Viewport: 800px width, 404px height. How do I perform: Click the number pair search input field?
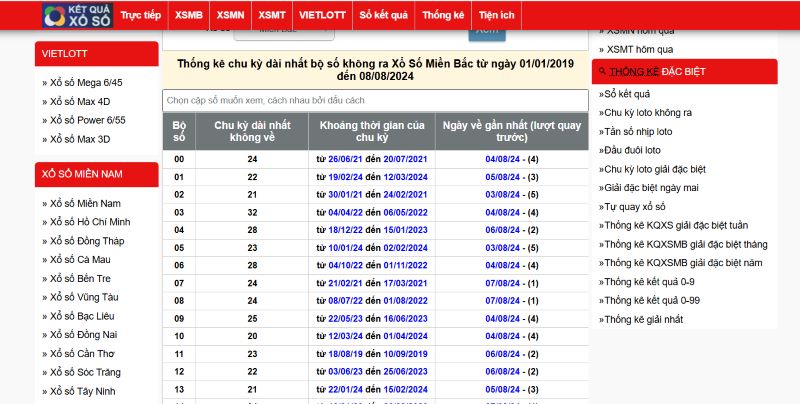click(375, 100)
